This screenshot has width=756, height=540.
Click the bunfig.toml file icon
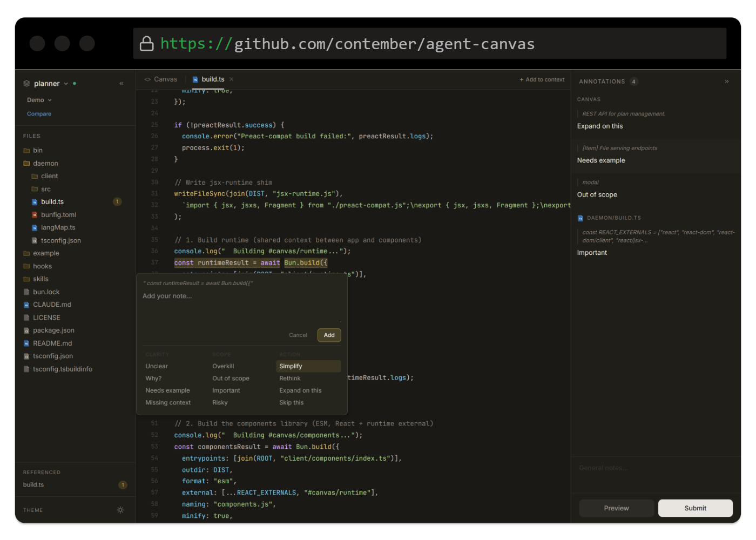click(35, 214)
